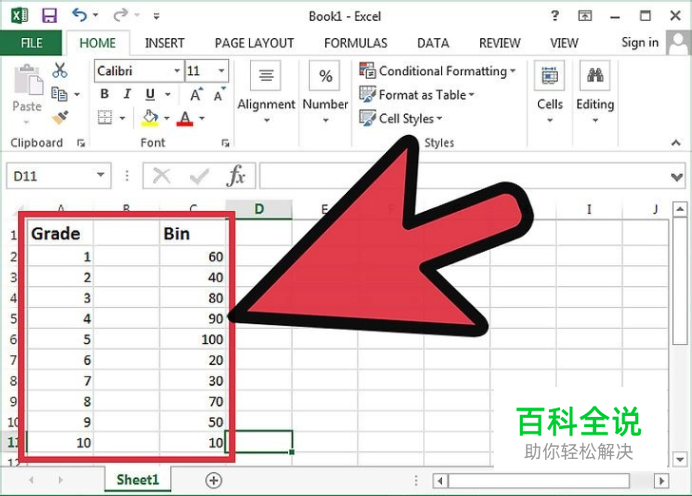Open the Number percent group button
The width and height of the screenshot is (692, 496).
tap(325, 92)
